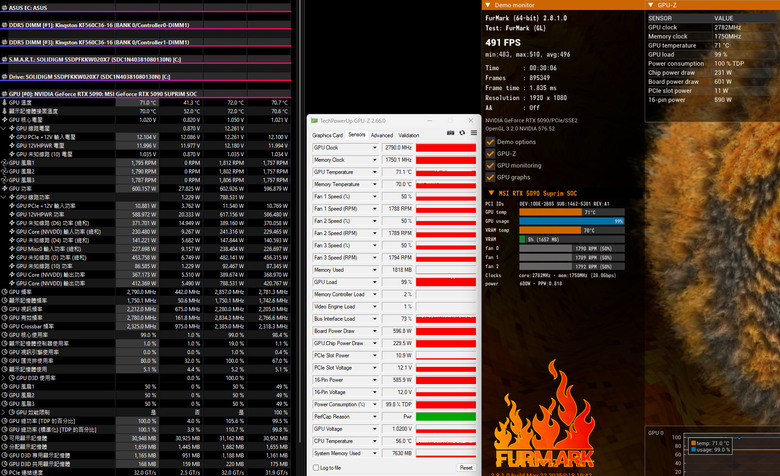780x476 pixels.
Task: Click the power icon beside GPU 功率
Action: (x=4, y=189)
